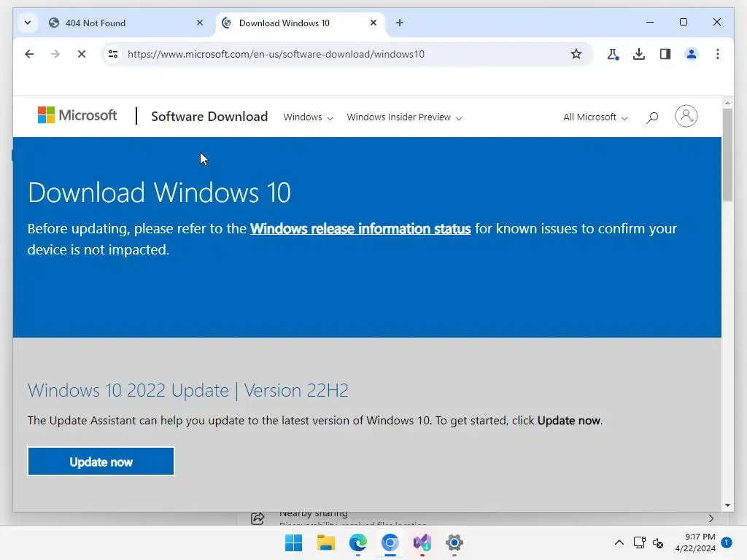The width and height of the screenshot is (747, 560).
Task: Open Chrome Labs flask icon
Action: click(613, 54)
